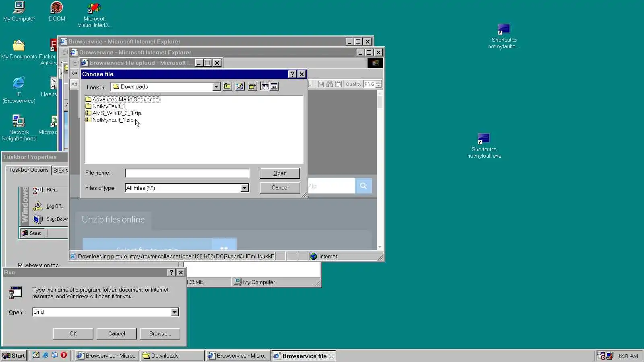This screenshot has width=644, height=362.
Task: Select the NotMyFault_1 folder
Action: [x=105, y=106]
